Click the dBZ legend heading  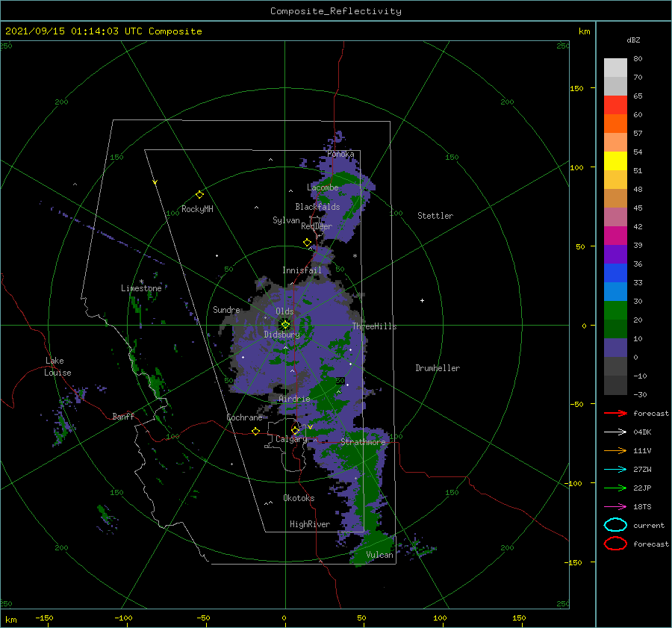point(633,40)
